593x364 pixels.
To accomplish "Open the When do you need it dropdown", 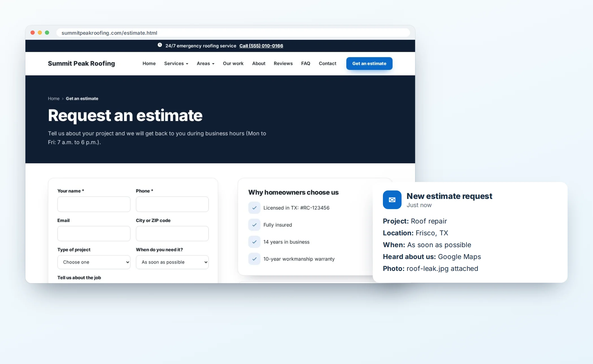I will (x=172, y=262).
